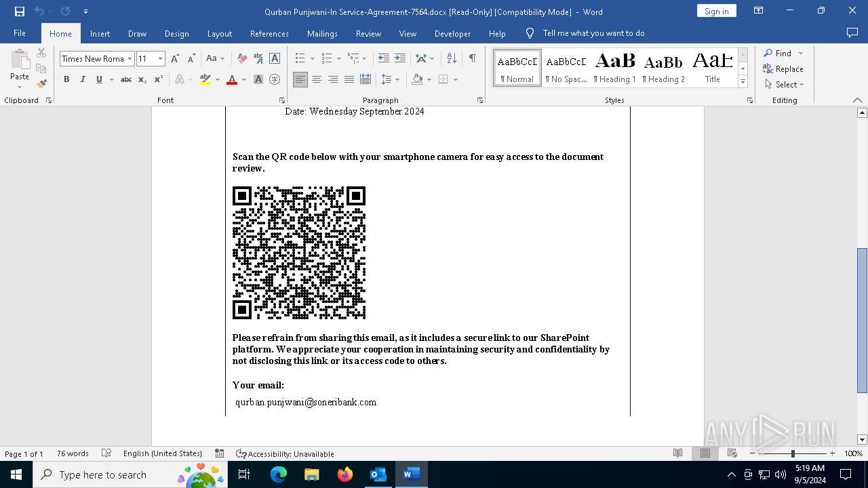Decrease font size with Shrink Font icon
Screen dimensions: 868x488
[191, 59]
